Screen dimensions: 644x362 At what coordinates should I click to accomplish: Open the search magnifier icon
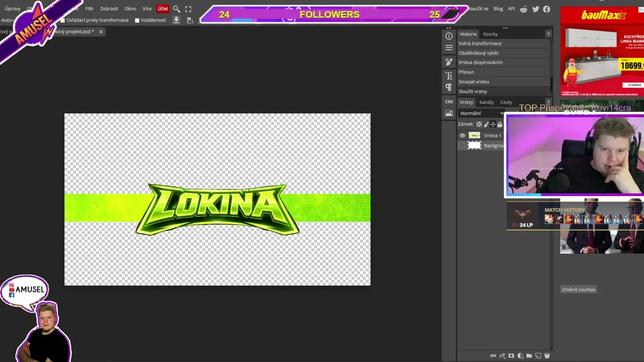pyautogui.click(x=177, y=9)
